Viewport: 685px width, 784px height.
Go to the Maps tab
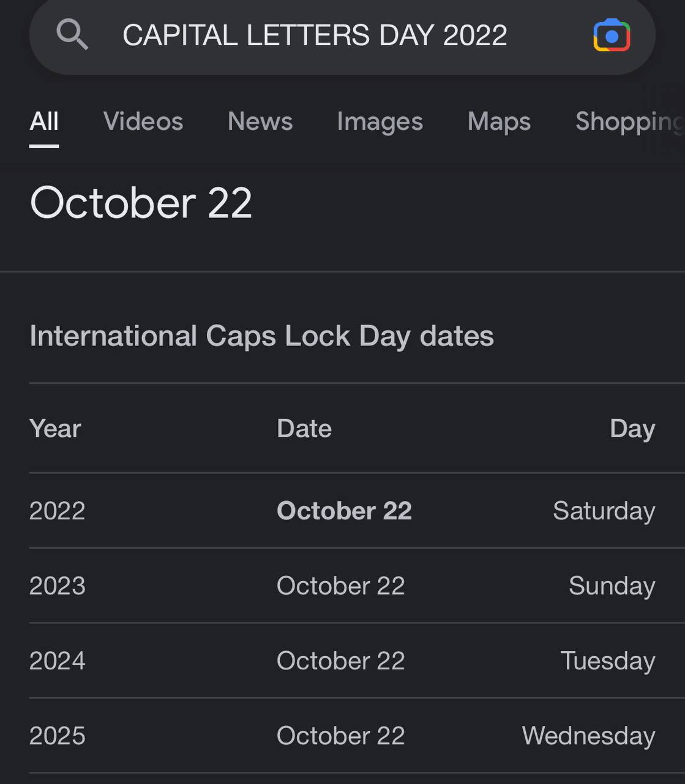click(499, 122)
